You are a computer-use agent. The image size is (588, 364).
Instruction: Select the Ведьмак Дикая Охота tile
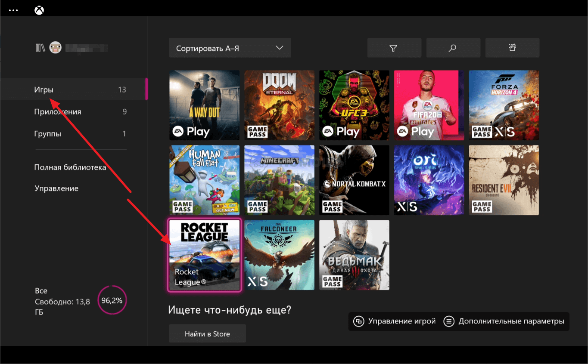[354, 255]
